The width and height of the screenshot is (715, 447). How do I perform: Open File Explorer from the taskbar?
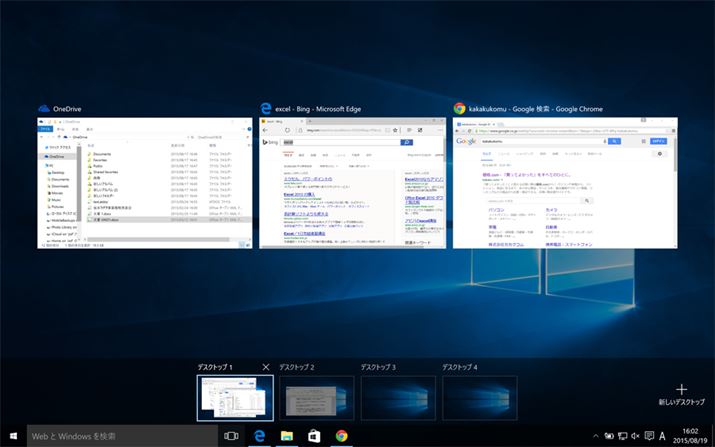287,436
